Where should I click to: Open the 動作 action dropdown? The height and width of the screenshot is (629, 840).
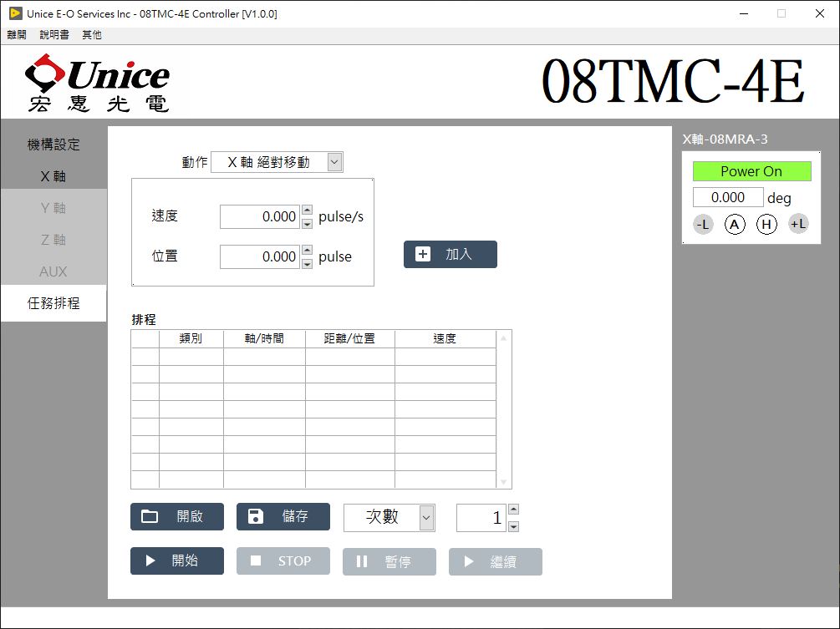click(334, 162)
